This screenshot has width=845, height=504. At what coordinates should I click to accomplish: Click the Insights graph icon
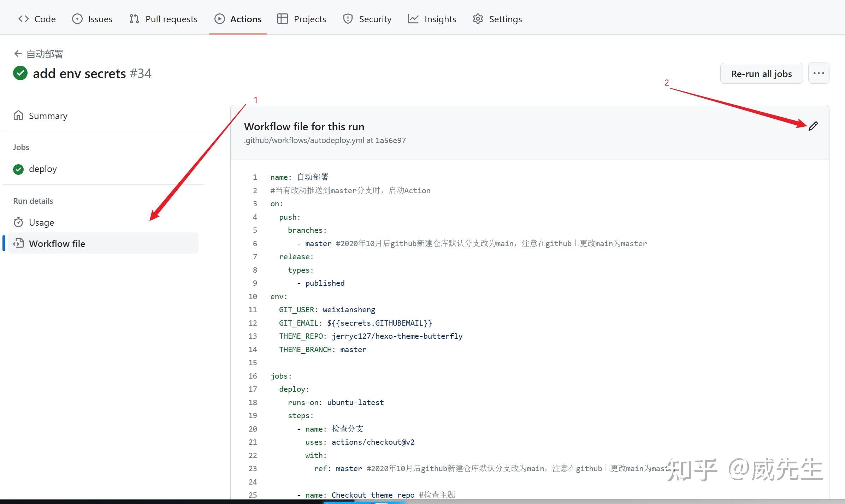tap(413, 19)
